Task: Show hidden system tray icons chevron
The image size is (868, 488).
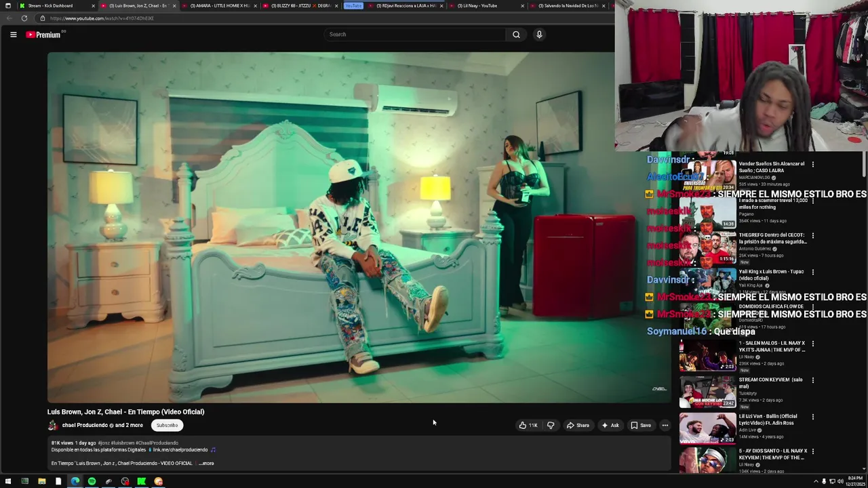Action: click(816, 482)
